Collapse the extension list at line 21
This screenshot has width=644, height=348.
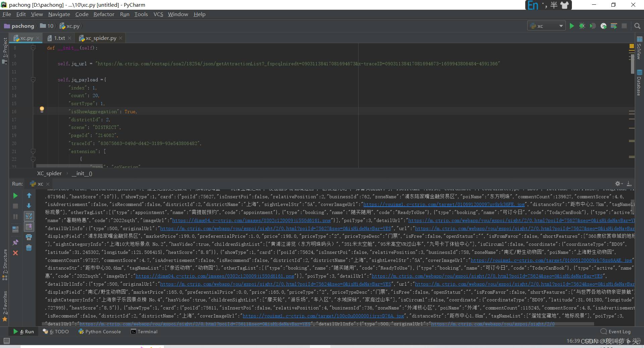click(x=33, y=151)
